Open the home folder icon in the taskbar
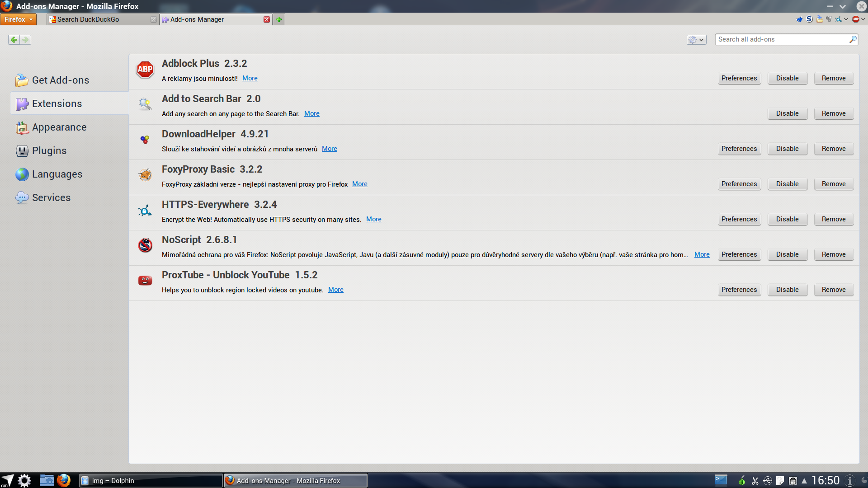868x488 pixels. (47, 480)
